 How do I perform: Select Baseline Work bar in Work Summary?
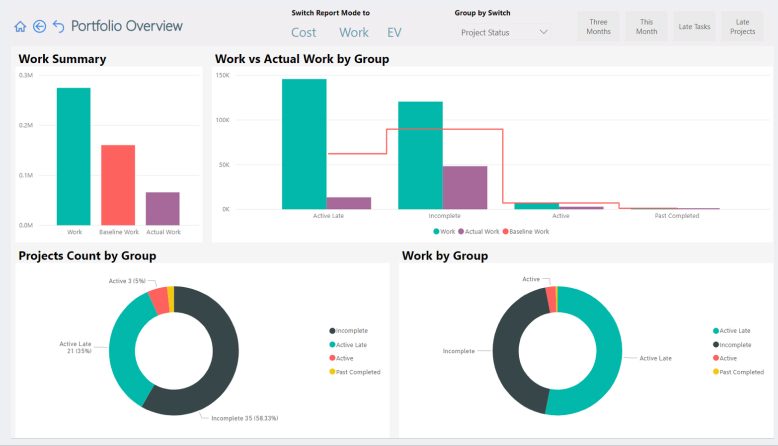(x=118, y=185)
